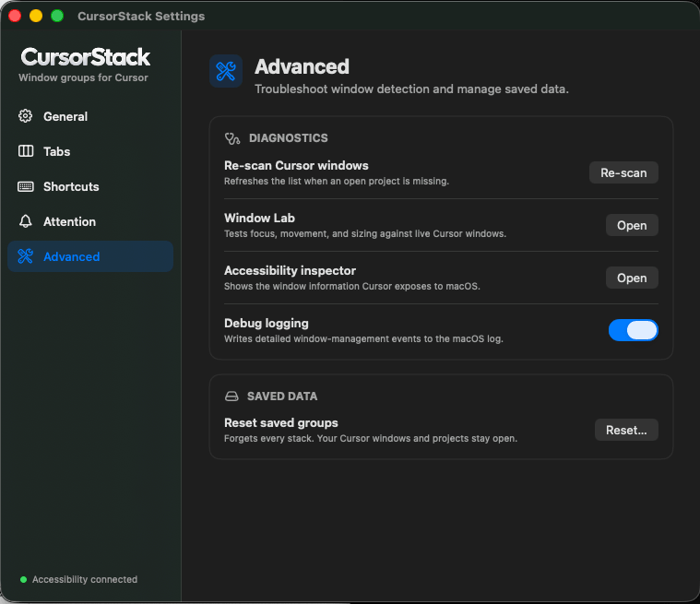Click the 'CursorStack Settings' window title

pyautogui.click(x=141, y=16)
